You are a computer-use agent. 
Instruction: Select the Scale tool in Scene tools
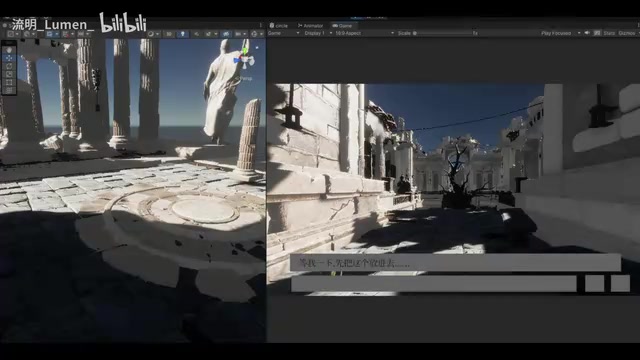[9, 74]
